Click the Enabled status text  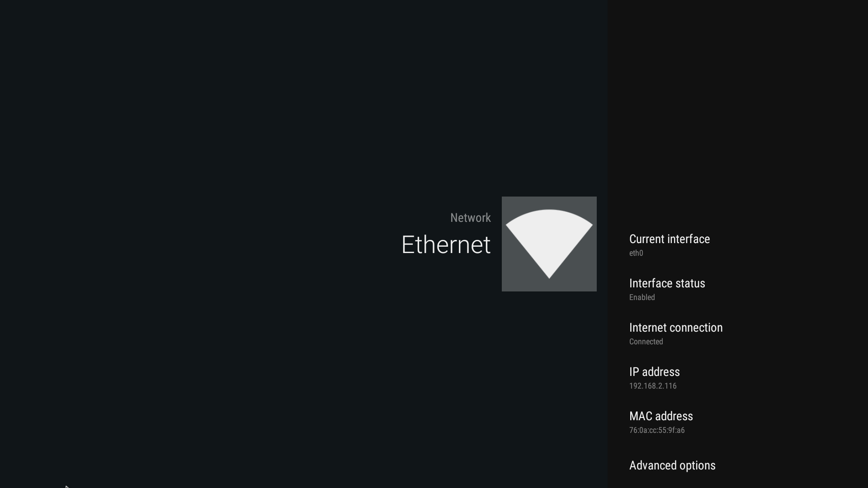tap(642, 297)
